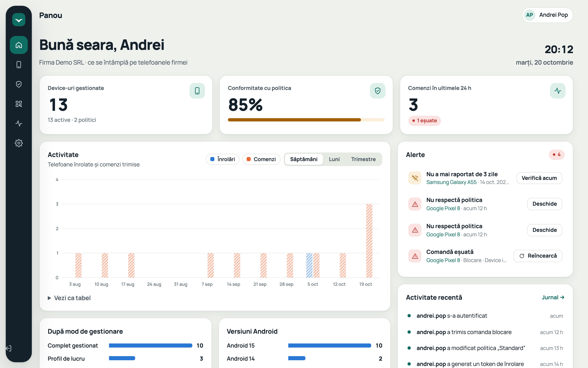588x368 pixels.
Task: Click the AP avatar badge
Action: coord(529,15)
